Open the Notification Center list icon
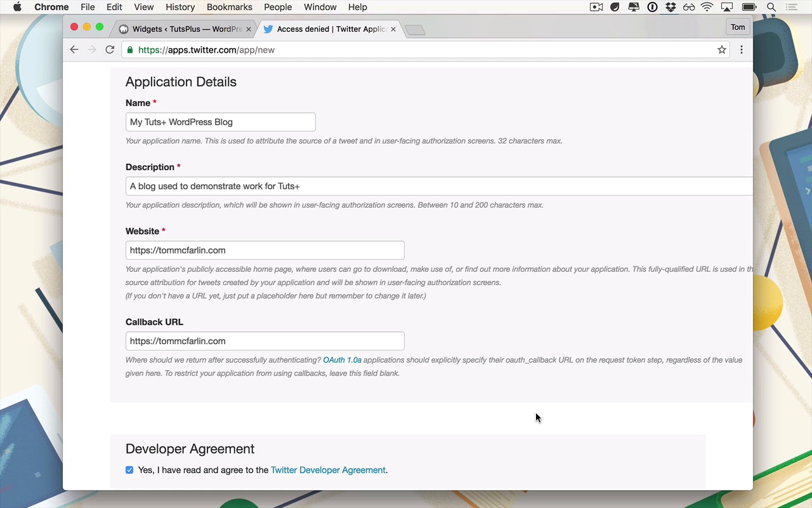The height and width of the screenshot is (508, 812). click(791, 7)
